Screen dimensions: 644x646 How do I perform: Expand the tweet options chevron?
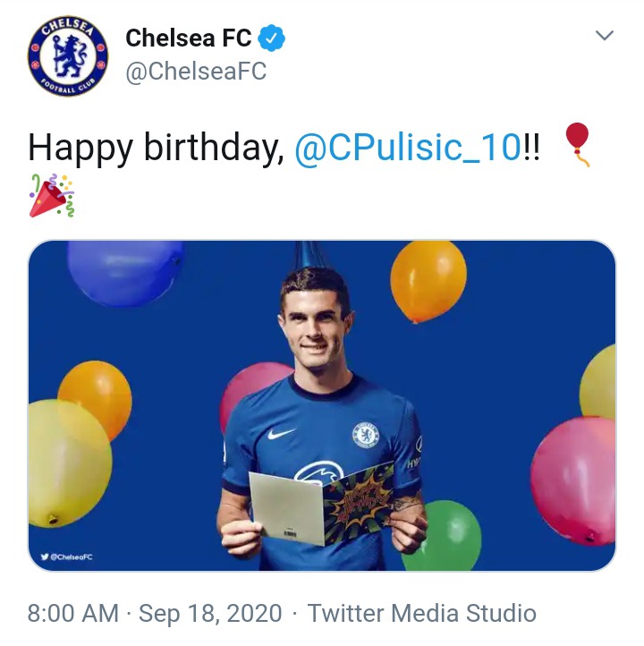(x=605, y=36)
